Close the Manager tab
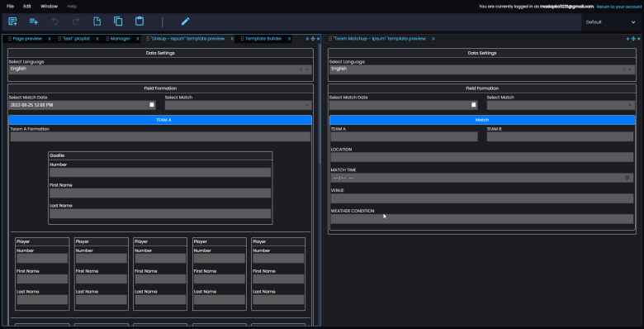Image resolution: width=644 pixels, height=329 pixels. tap(138, 39)
